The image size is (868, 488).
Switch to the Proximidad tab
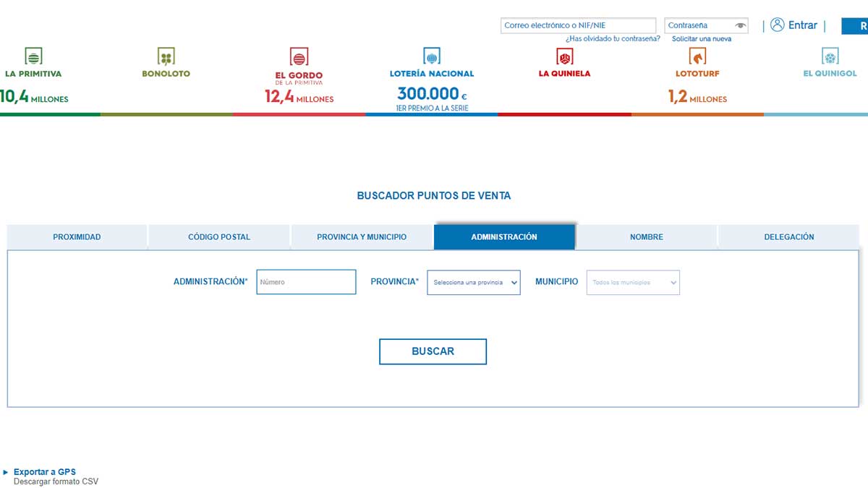(77, 237)
